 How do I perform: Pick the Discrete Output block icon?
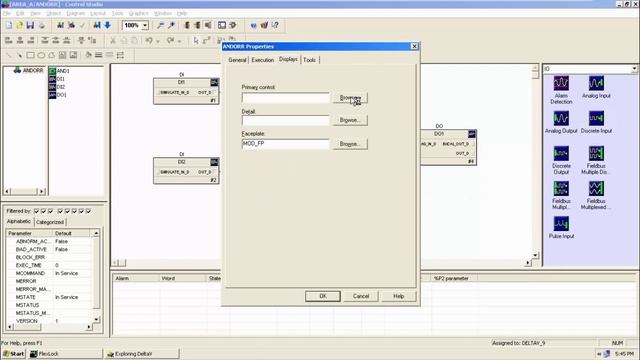click(x=561, y=153)
